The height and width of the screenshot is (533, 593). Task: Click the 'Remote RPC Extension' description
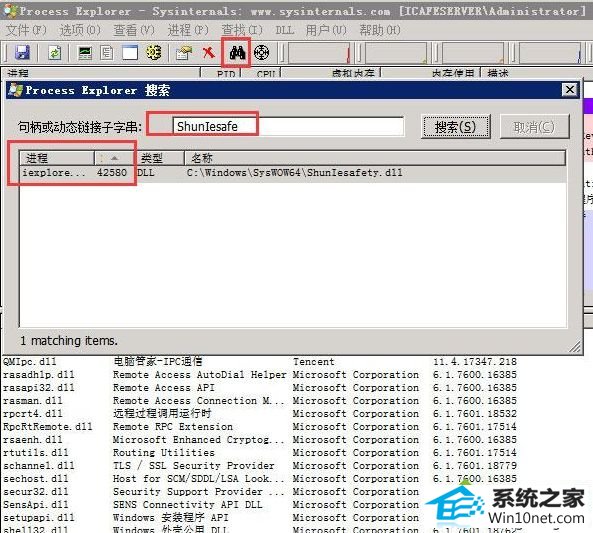tap(173, 426)
